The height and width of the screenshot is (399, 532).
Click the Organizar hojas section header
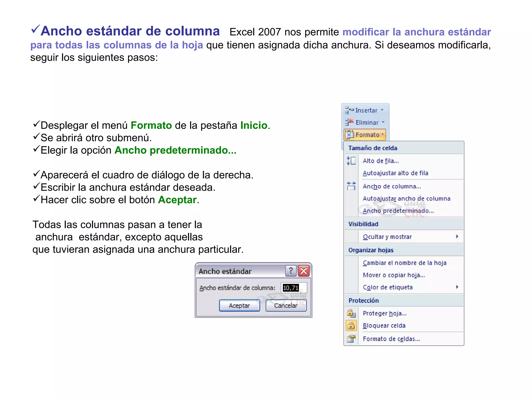(x=371, y=250)
